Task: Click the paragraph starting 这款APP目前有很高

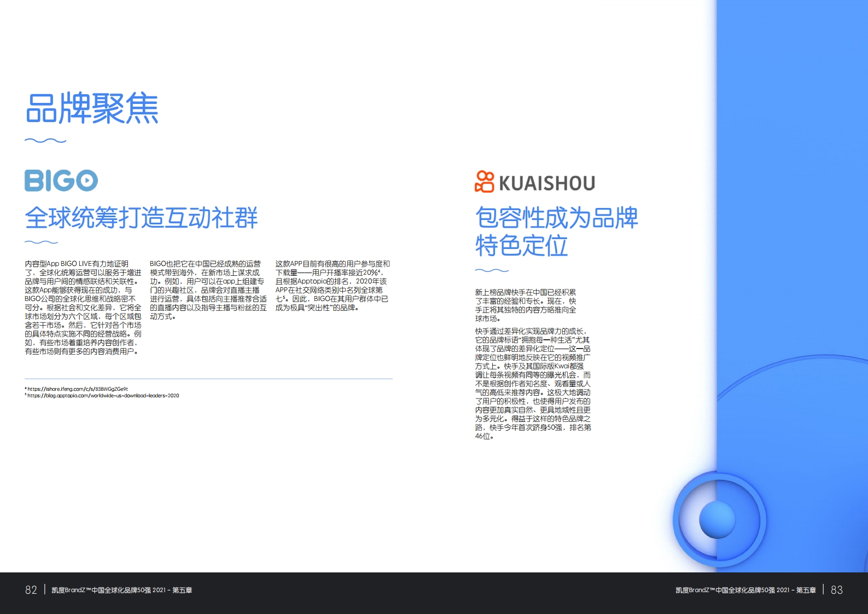Action: pos(332,286)
